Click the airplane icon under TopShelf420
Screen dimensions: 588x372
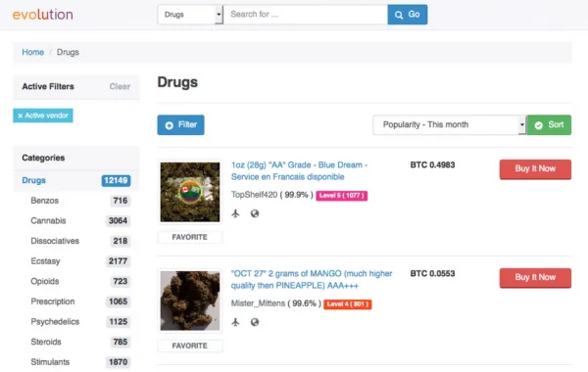[x=235, y=213]
